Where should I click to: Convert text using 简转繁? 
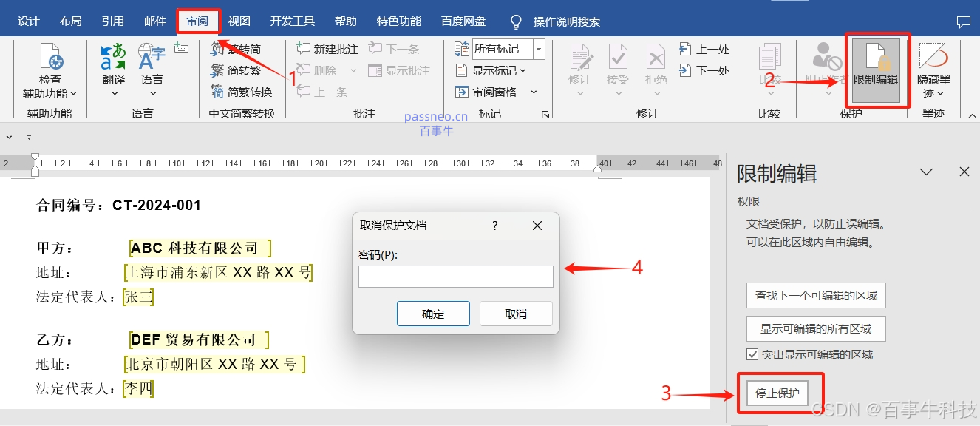click(x=236, y=70)
